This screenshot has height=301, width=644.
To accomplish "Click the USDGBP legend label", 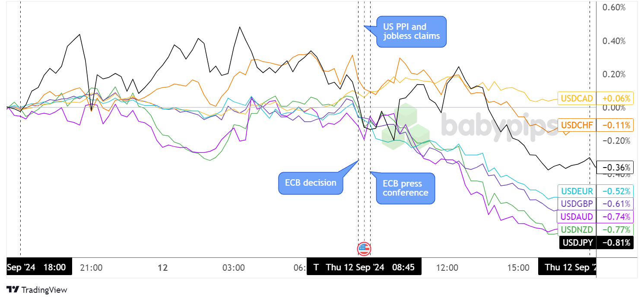I will [x=577, y=203].
